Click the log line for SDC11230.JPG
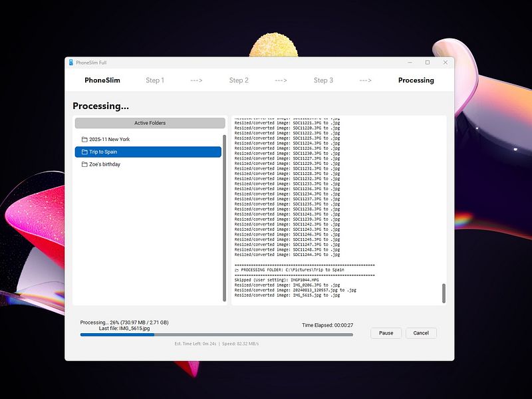 287,154
